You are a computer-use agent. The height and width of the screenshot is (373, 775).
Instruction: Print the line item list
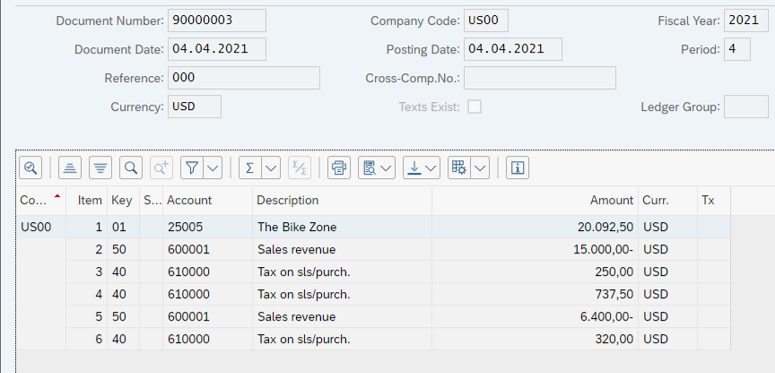339,168
